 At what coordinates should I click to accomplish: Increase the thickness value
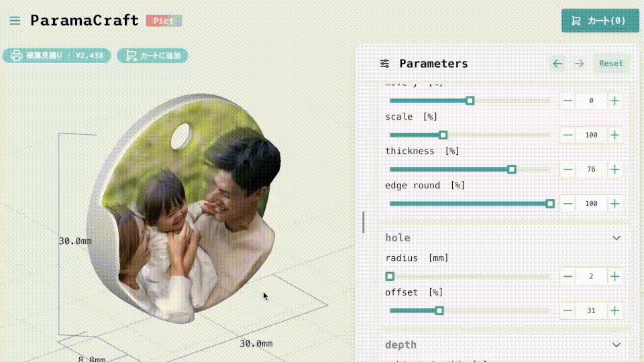click(614, 169)
